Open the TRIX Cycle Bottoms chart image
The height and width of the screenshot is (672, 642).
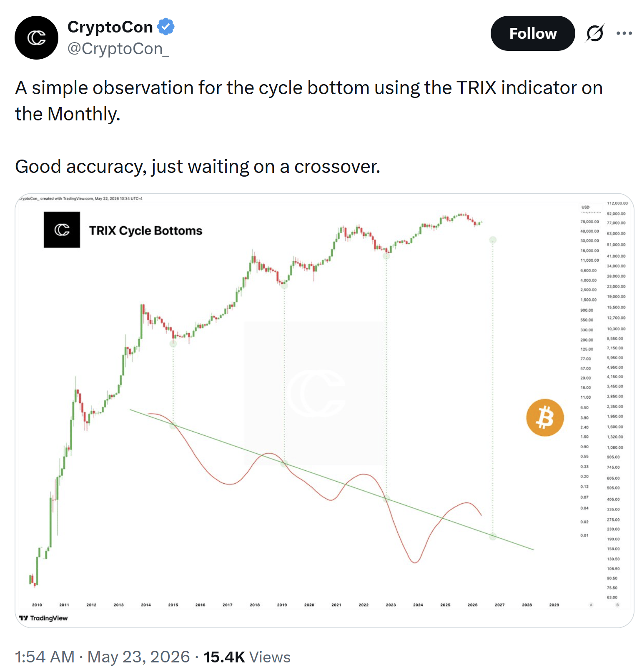tap(324, 410)
